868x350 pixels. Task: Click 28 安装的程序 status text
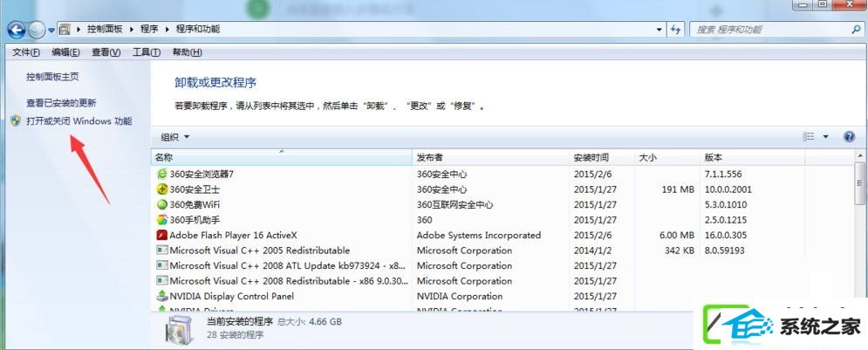click(x=236, y=334)
